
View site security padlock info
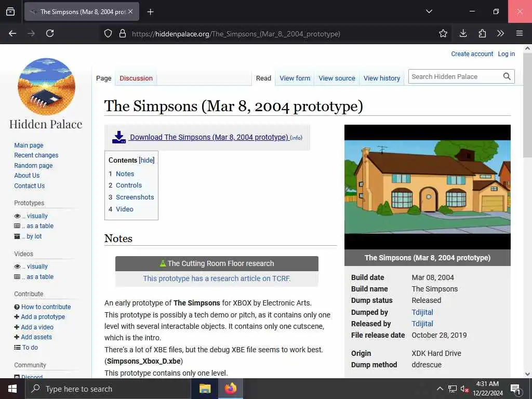coord(123,33)
